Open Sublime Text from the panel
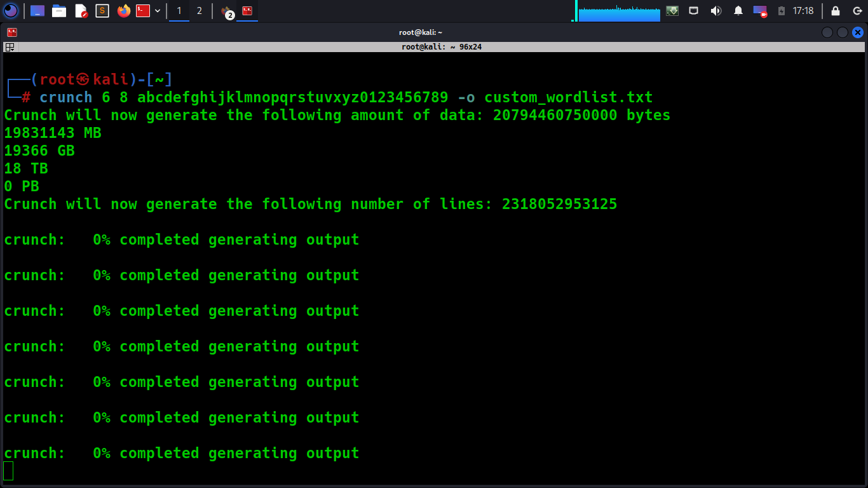The height and width of the screenshot is (488, 868). pyautogui.click(x=102, y=11)
